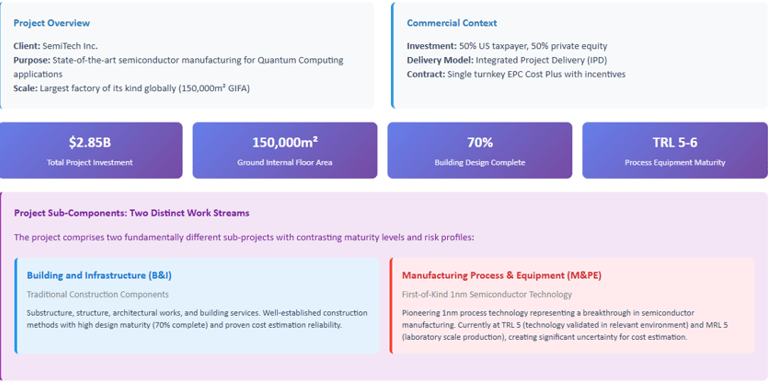Click the Contract Single turnkey EPC line
This screenshot has width=768, height=384.
[x=516, y=74]
